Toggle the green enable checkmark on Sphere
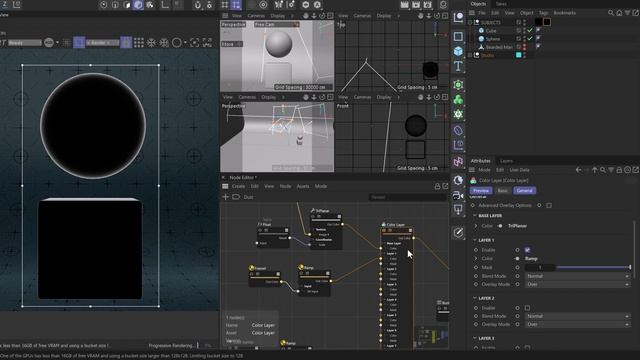The height and width of the screenshot is (360, 640). [x=530, y=39]
